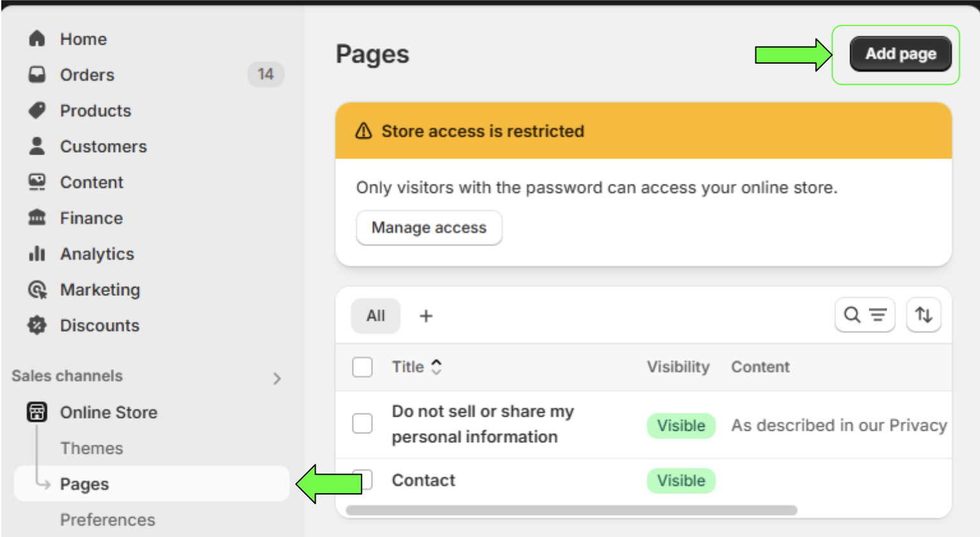980x537 pixels.
Task: Open Analytics bar chart icon
Action: 37,253
